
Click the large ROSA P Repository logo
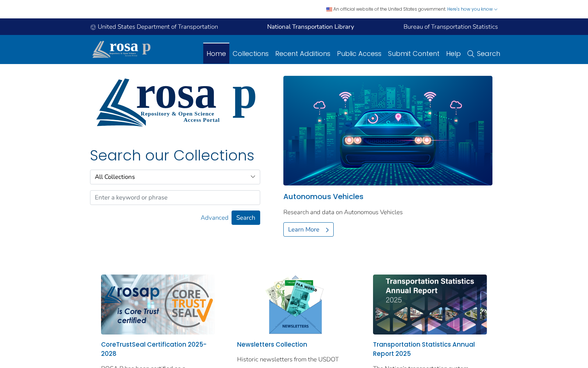click(x=176, y=103)
